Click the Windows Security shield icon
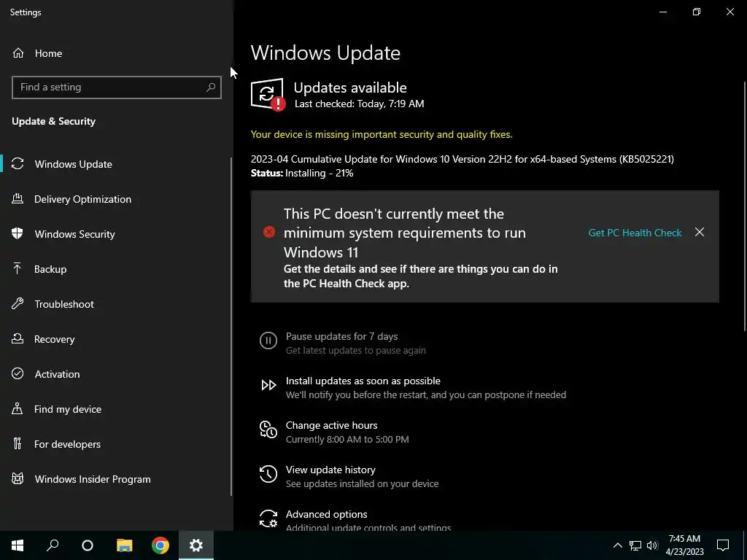747x560 pixels. click(x=18, y=234)
